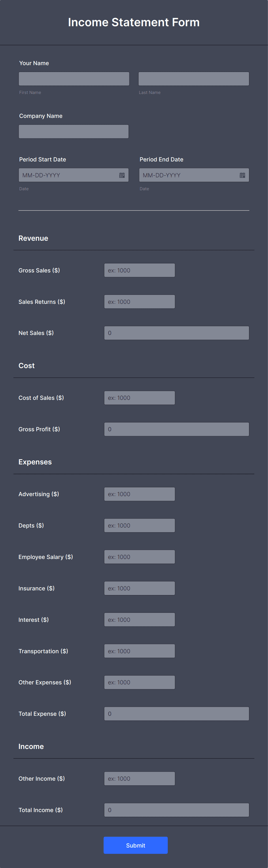Click the Advertising expense field
This screenshot has height=868, width=268.
[x=139, y=494]
